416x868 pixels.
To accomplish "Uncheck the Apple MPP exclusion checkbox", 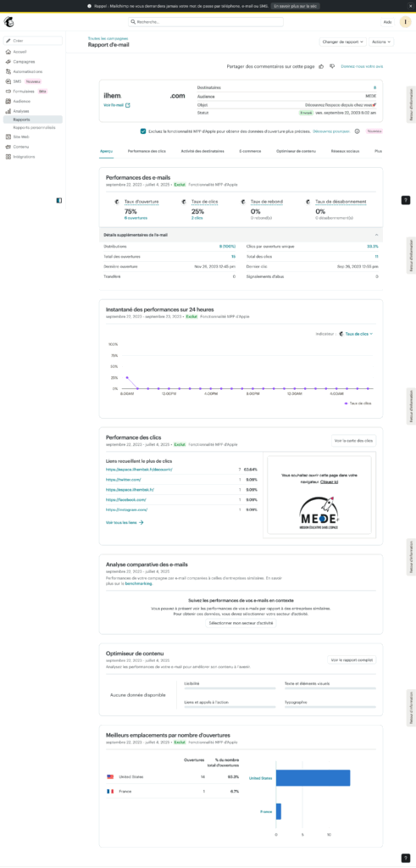I will tap(143, 131).
